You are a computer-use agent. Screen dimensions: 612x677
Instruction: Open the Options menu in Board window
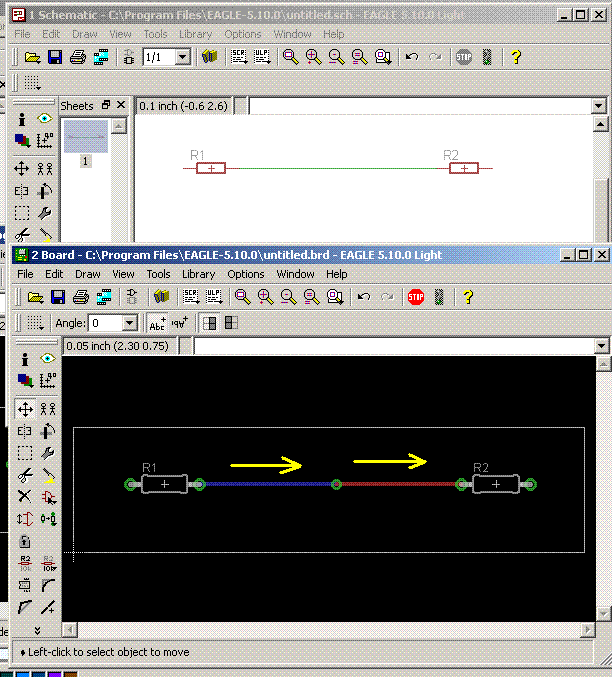[x=246, y=274]
